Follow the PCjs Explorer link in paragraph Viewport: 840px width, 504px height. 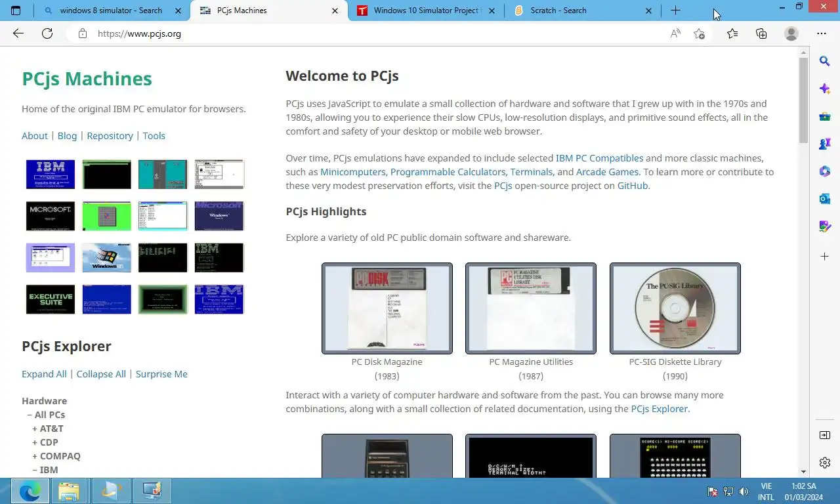[660, 409]
